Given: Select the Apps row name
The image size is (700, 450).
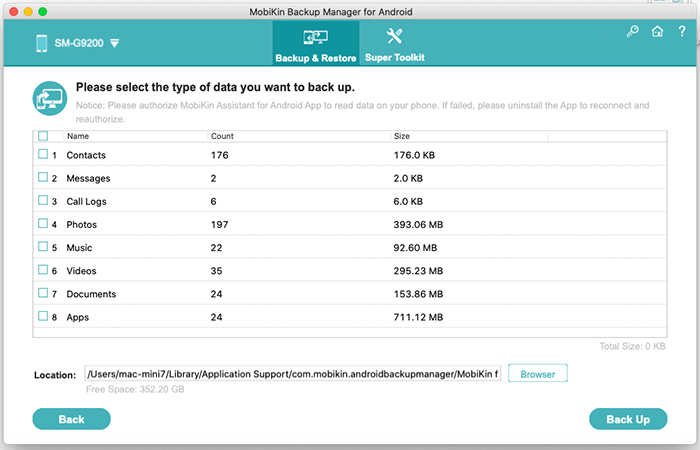Looking at the screenshot, I should [78, 317].
